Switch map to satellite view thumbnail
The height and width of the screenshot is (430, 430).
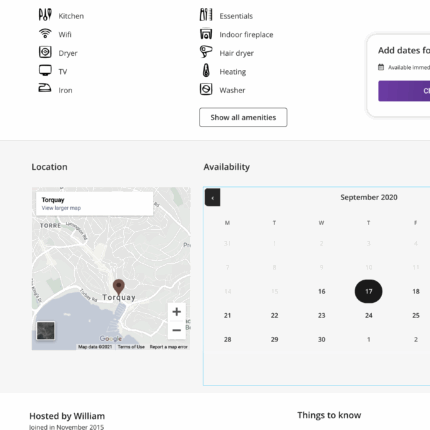[45, 331]
